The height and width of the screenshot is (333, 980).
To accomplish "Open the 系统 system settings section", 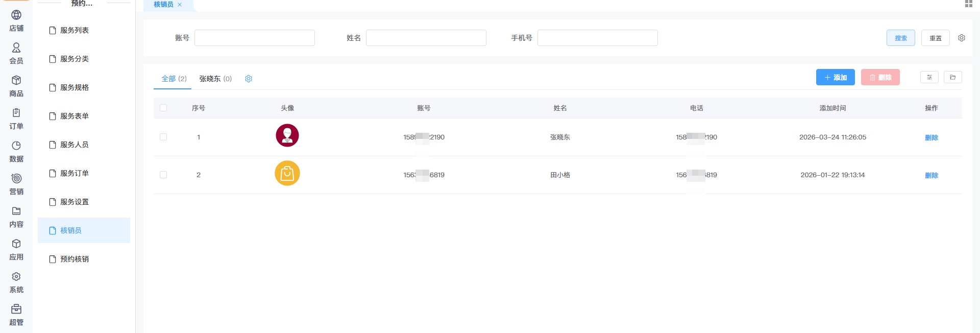I will pos(16,282).
